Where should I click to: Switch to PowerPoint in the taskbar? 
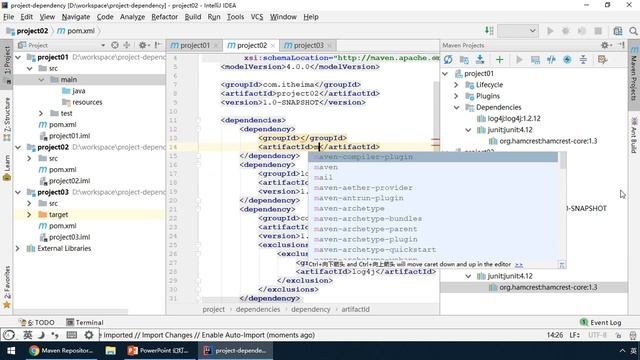[x=158, y=351]
